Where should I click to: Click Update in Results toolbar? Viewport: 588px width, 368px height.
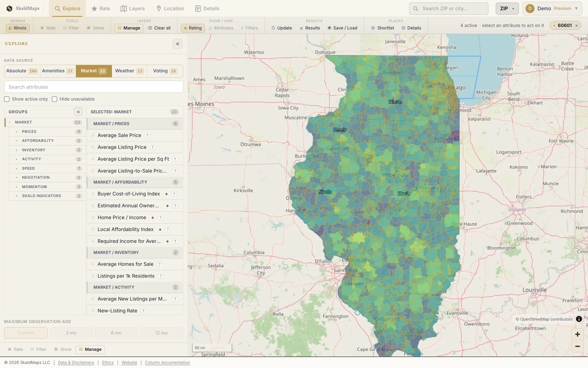tap(282, 28)
